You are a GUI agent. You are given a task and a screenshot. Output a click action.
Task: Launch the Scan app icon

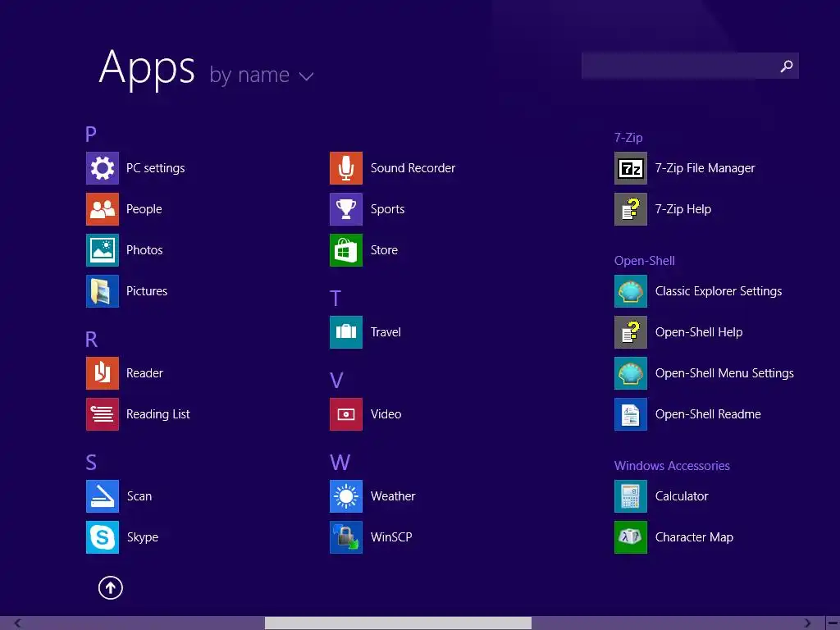click(103, 496)
